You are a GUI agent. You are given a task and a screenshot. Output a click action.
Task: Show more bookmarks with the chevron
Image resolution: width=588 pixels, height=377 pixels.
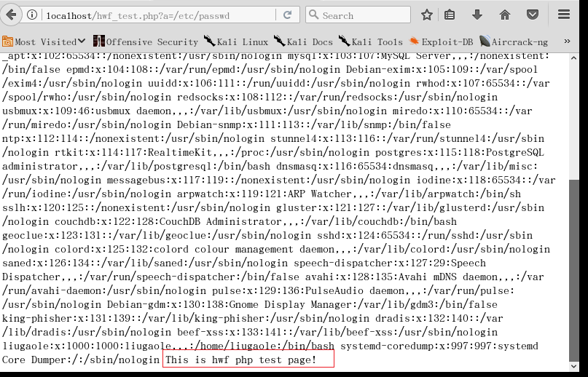[567, 41]
